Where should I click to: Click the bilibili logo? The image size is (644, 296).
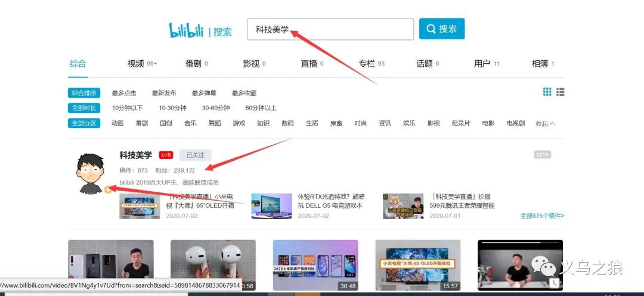pyautogui.click(x=186, y=30)
